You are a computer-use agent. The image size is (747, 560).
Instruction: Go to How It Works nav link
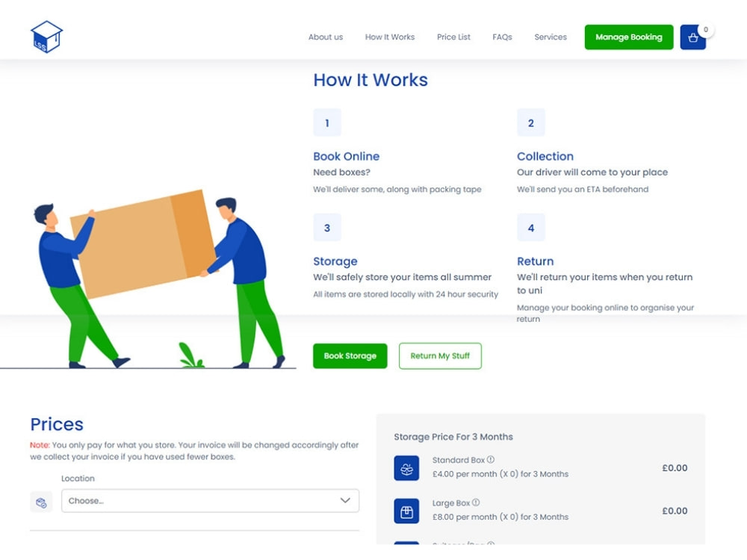[390, 37]
